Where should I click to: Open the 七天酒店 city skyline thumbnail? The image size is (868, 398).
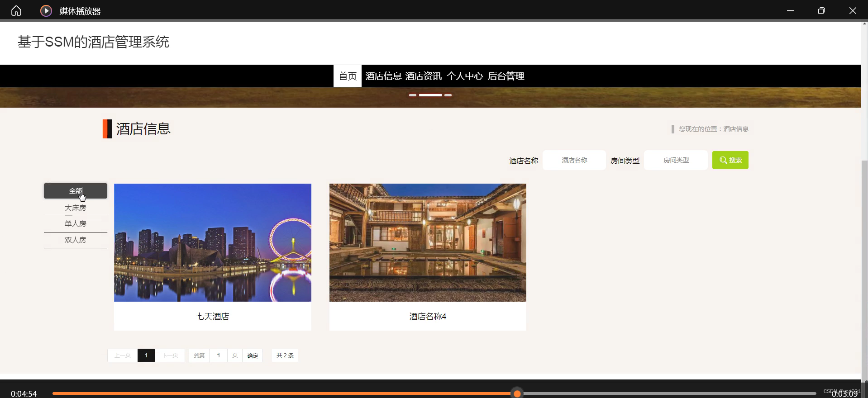pyautogui.click(x=213, y=242)
